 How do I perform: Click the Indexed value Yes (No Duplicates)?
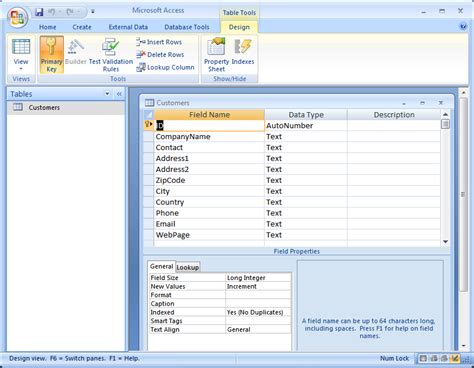pyautogui.click(x=258, y=312)
